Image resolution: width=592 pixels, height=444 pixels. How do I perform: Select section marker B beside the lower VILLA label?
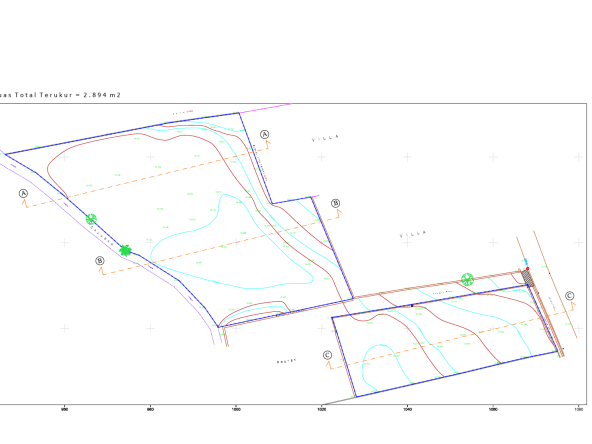335,204
